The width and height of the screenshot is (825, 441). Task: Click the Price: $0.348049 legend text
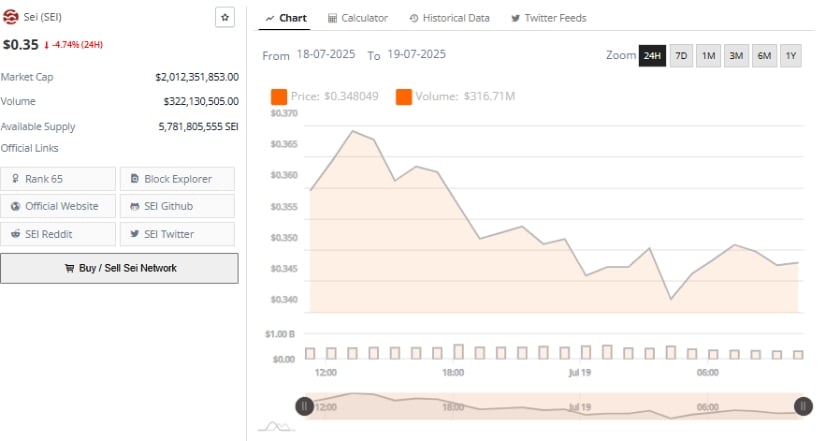point(335,96)
